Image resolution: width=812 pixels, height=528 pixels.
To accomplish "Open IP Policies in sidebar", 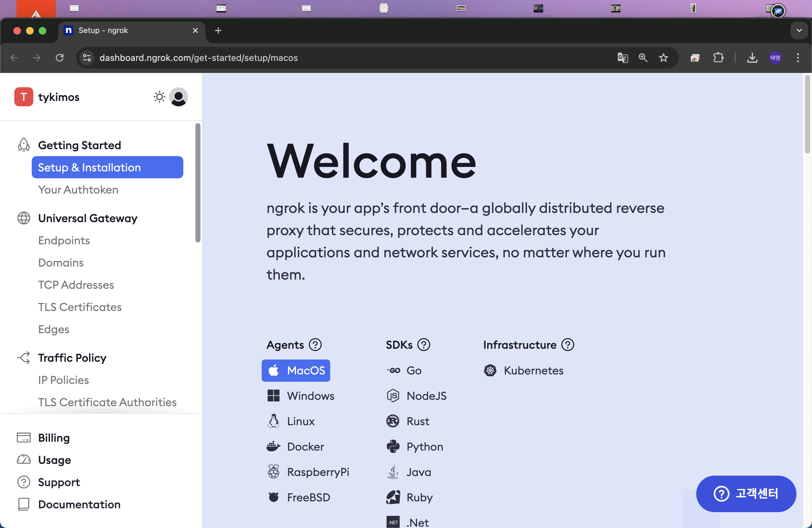I will click(x=63, y=380).
